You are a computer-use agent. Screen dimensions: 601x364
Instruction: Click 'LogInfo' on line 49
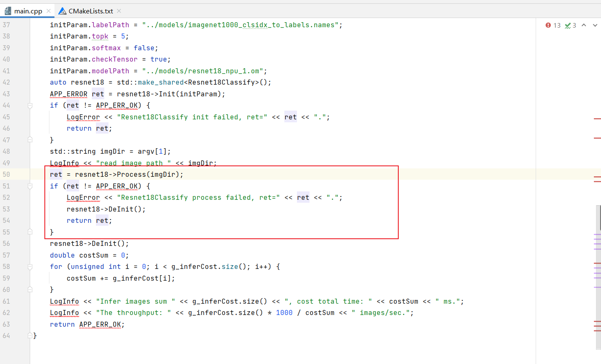coord(64,163)
